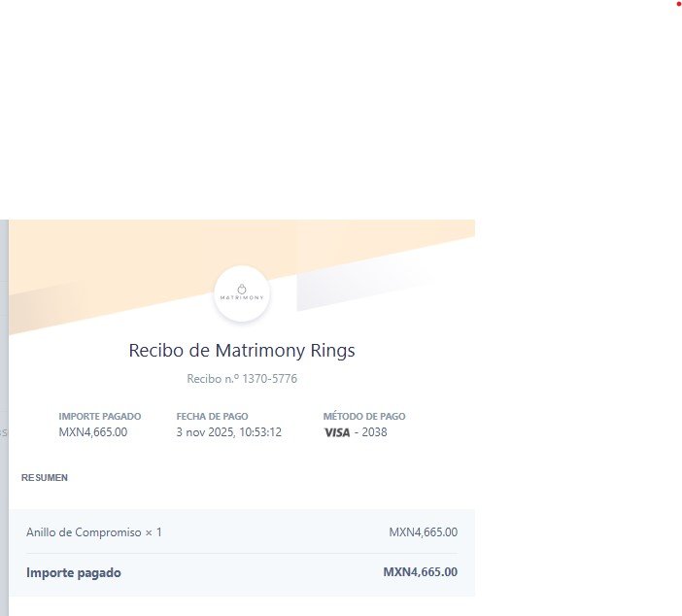Viewport: 682px width, 616px height.
Task: Click the cut-off text at the left edge
Action: click(x=3, y=432)
